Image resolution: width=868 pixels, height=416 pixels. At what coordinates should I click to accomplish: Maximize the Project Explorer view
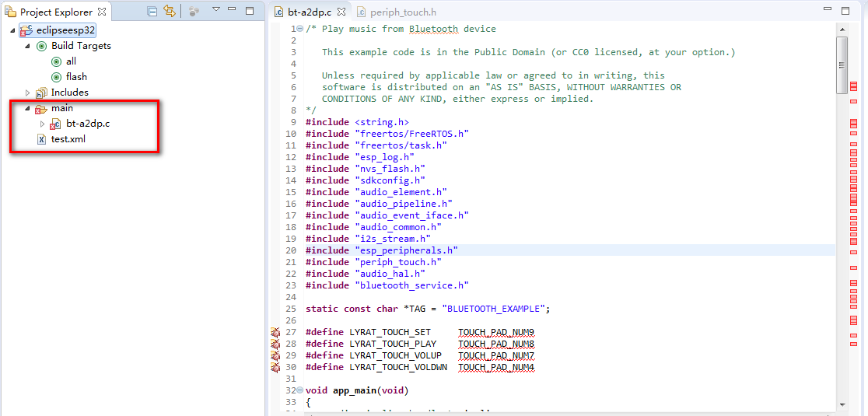(250, 11)
